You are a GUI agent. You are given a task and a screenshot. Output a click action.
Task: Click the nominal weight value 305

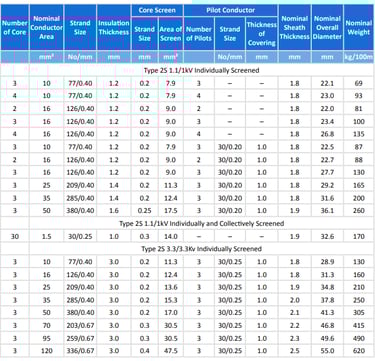359,313
